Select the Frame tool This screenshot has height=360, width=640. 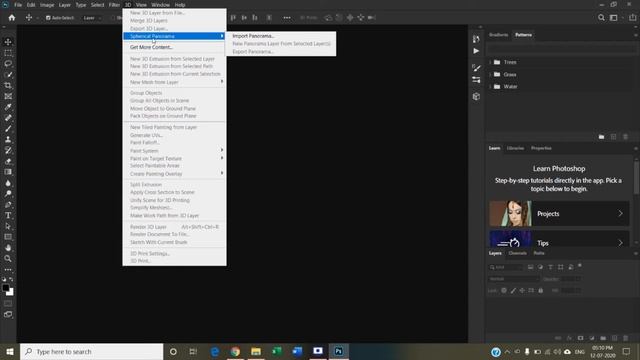click(x=8, y=96)
